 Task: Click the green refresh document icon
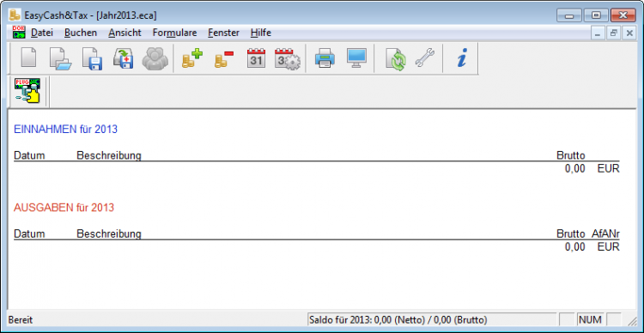tap(395, 58)
